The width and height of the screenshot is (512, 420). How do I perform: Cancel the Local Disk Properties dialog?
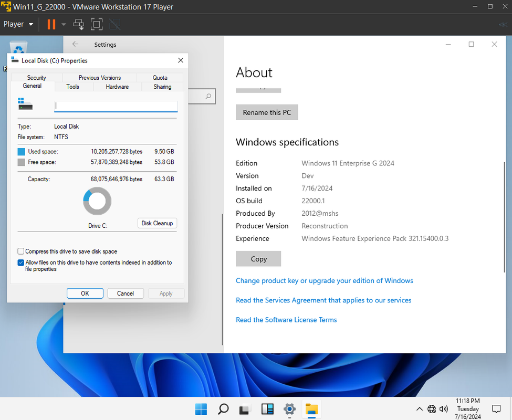tap(126, 293)
